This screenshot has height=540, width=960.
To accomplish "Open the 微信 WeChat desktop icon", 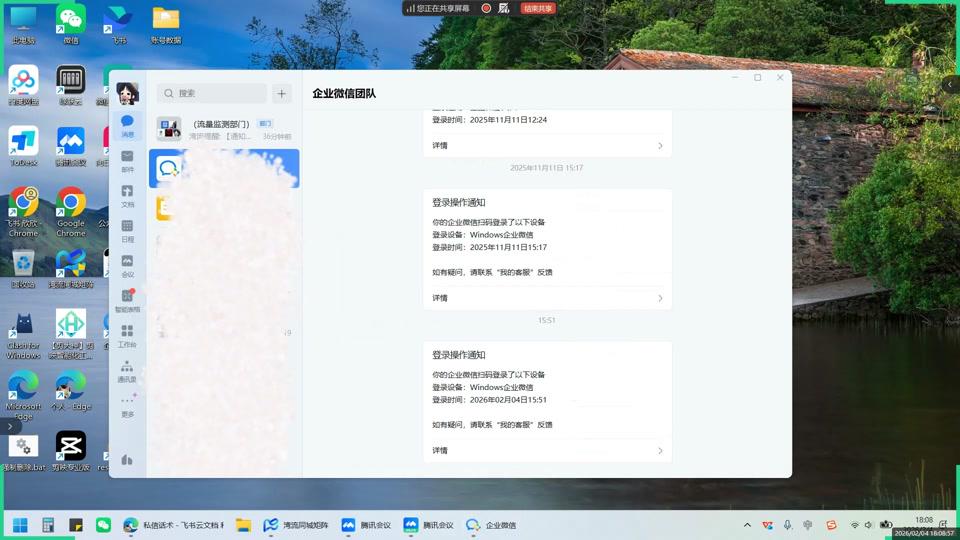I will click(71, 26).
